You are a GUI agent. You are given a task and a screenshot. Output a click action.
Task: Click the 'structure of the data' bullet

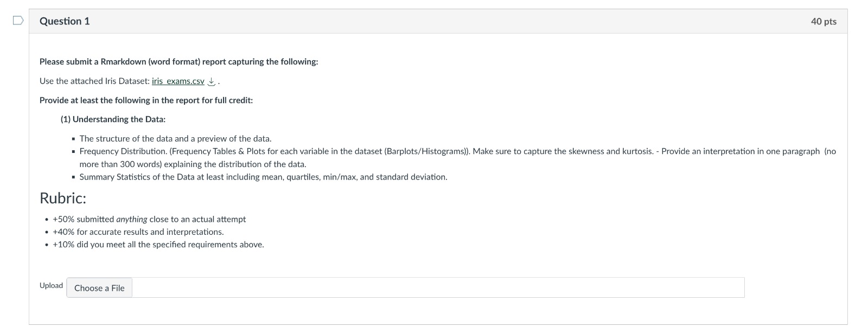pos(175,139)
